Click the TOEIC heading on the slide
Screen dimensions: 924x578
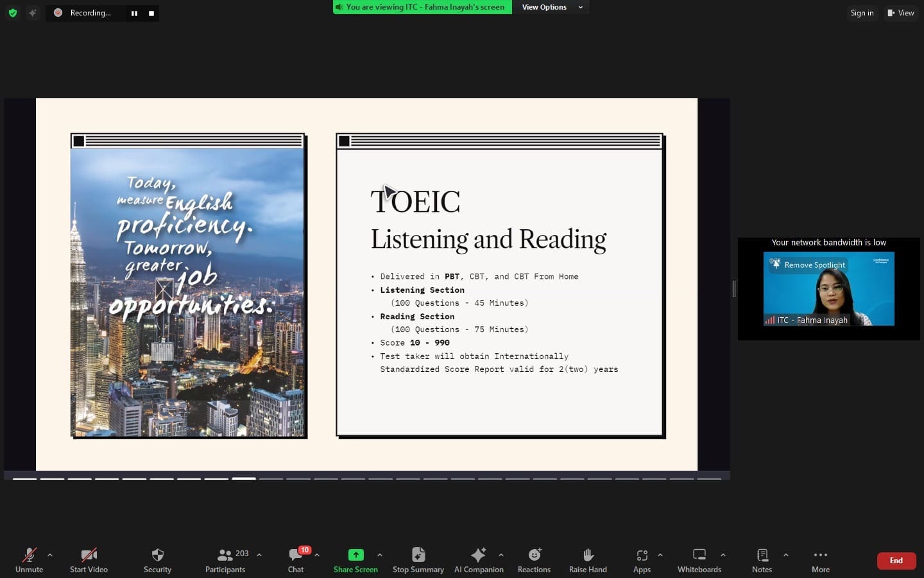coord(415,202)
